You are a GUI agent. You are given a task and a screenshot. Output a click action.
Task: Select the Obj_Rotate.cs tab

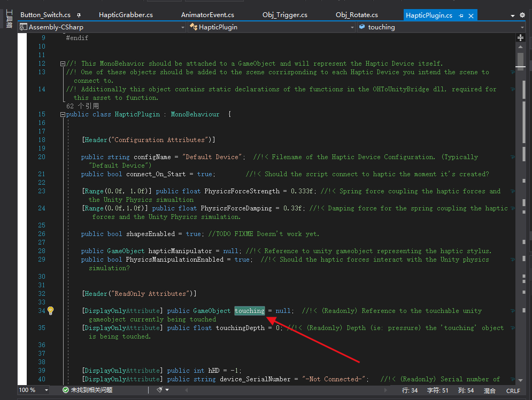tap(356, 14)
